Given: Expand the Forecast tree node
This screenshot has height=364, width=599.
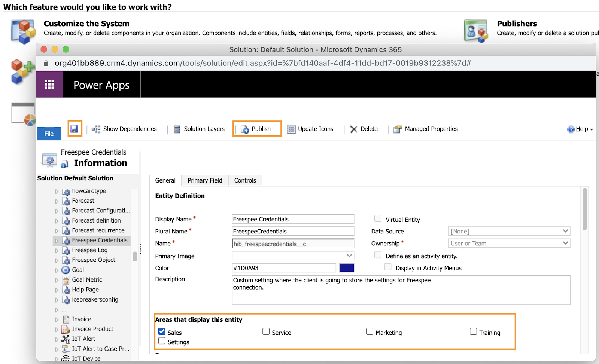Looking at the screenshot, I should [57, 201].
